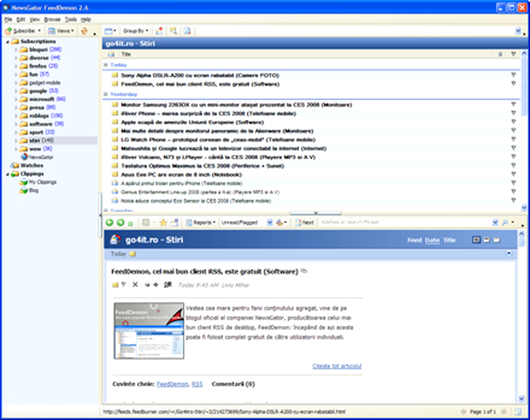Click the FeedDemon article thumbnail image
Viewport: 530px width, 420px height.
[149, 330]
